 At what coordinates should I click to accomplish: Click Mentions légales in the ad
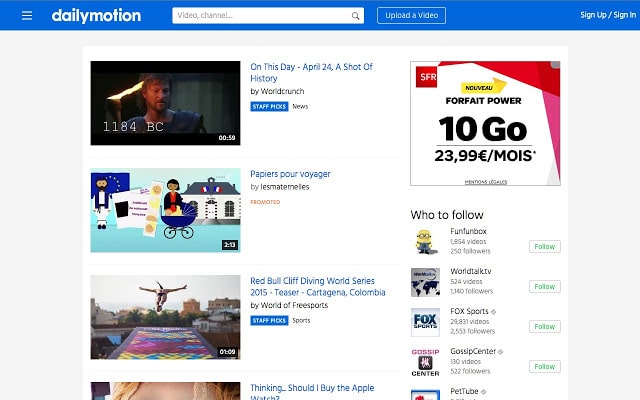486,182
